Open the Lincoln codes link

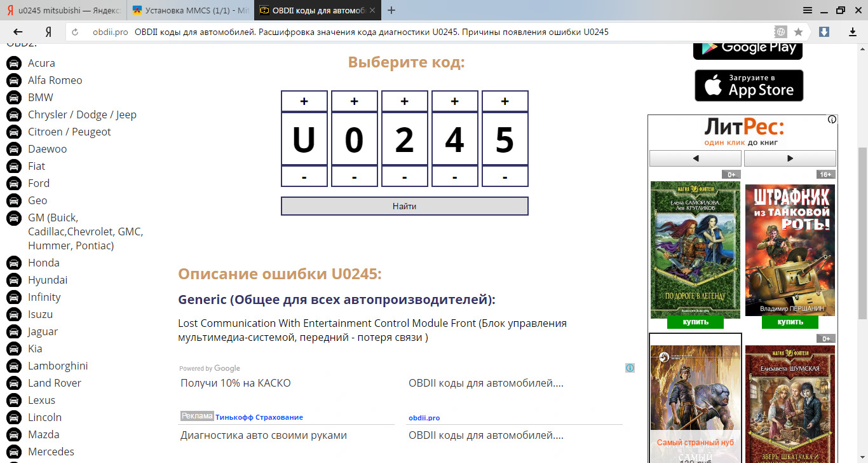pyautogui.click(x=44, y=417)
